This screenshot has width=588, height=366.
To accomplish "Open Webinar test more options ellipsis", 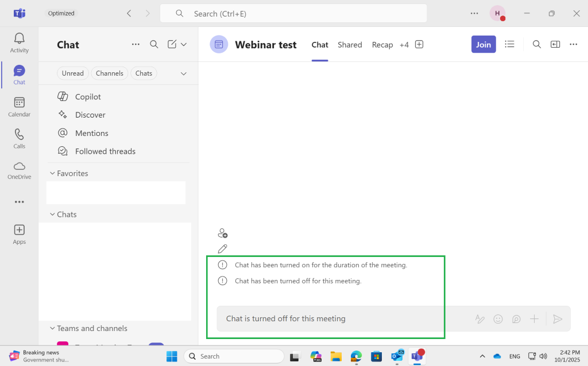I will click(574, 44).
